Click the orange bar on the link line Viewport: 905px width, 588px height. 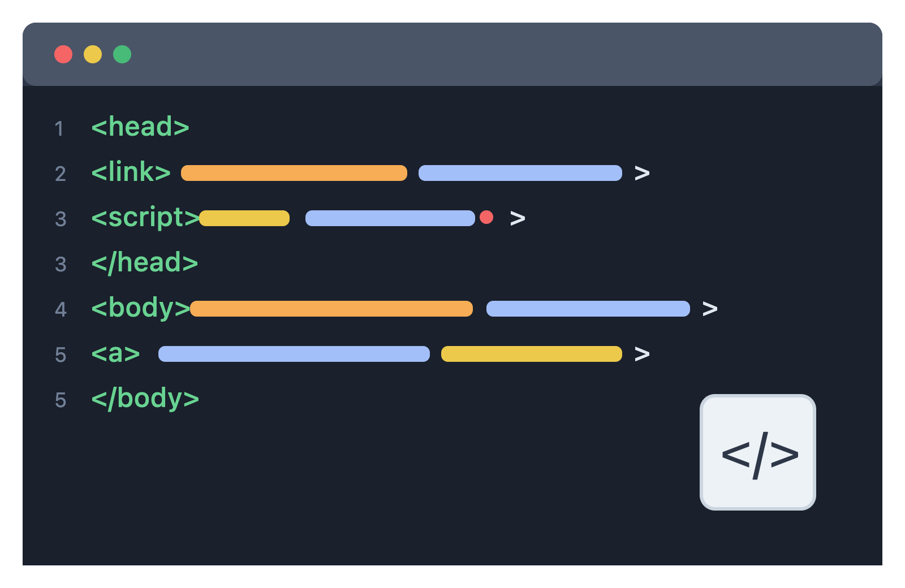pyautogui.click(x=294, y=173)
